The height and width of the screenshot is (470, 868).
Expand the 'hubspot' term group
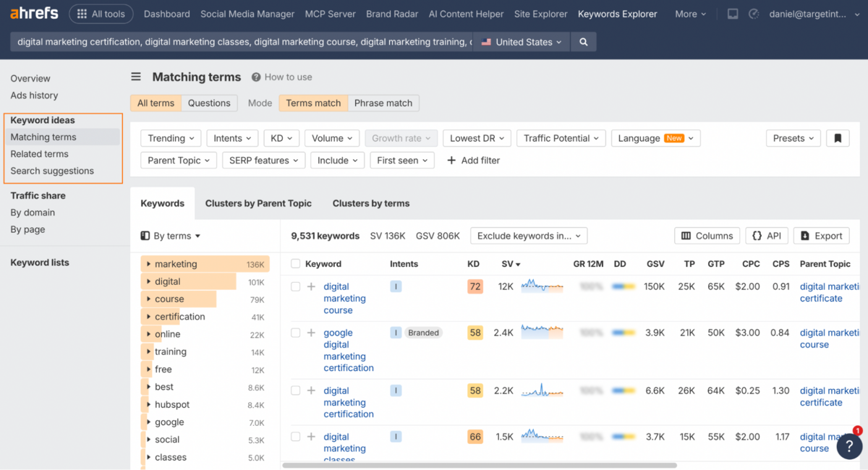click(x=149, y=405)
